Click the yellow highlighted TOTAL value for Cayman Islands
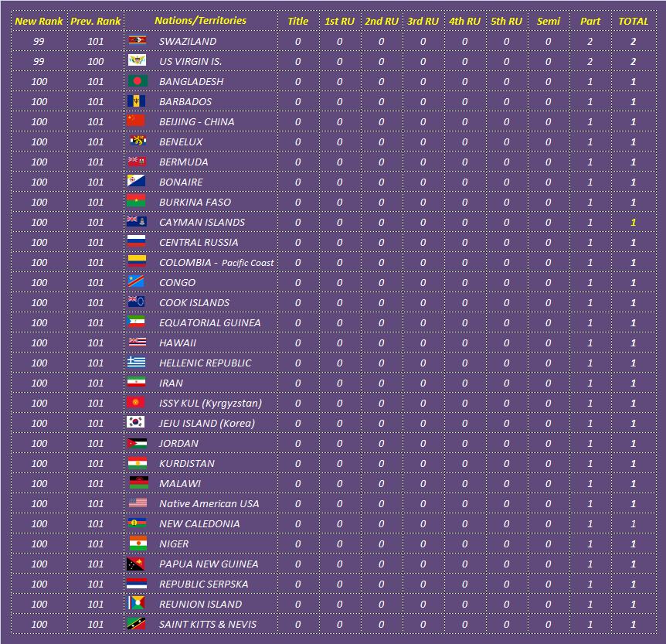Screen dimensions: 666x644 [633, 222]
